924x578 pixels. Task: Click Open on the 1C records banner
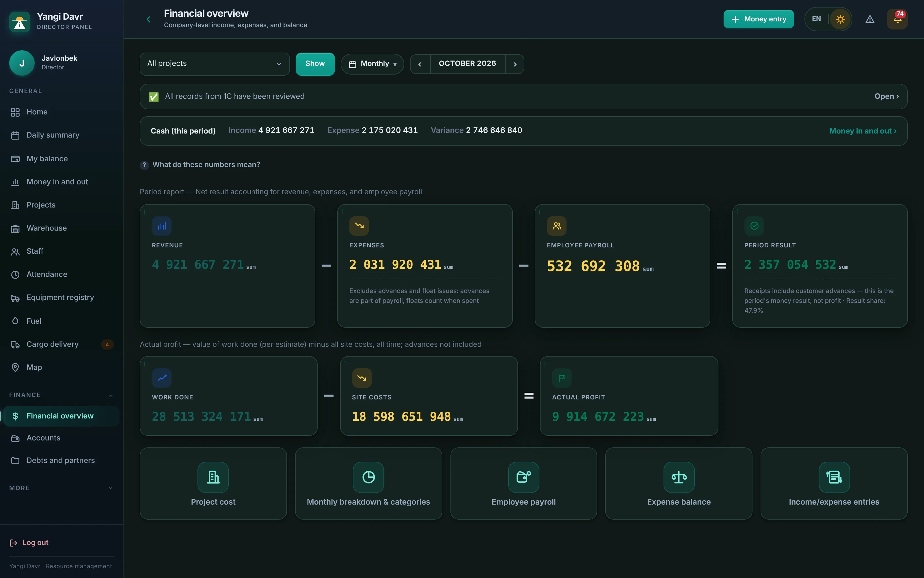point(886,96)
